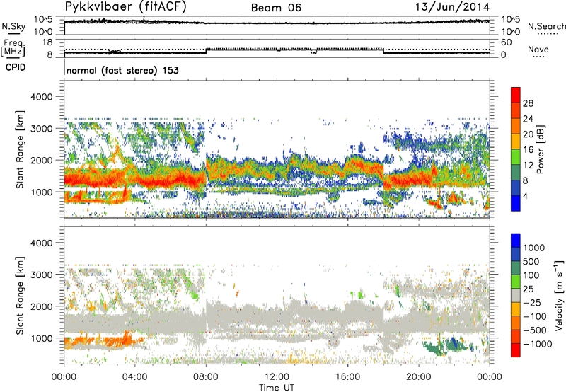Click the Power [dB] colorbar title
Viewport: 566px width, 392px height.
pyautogui.click(x=541, y=149)
